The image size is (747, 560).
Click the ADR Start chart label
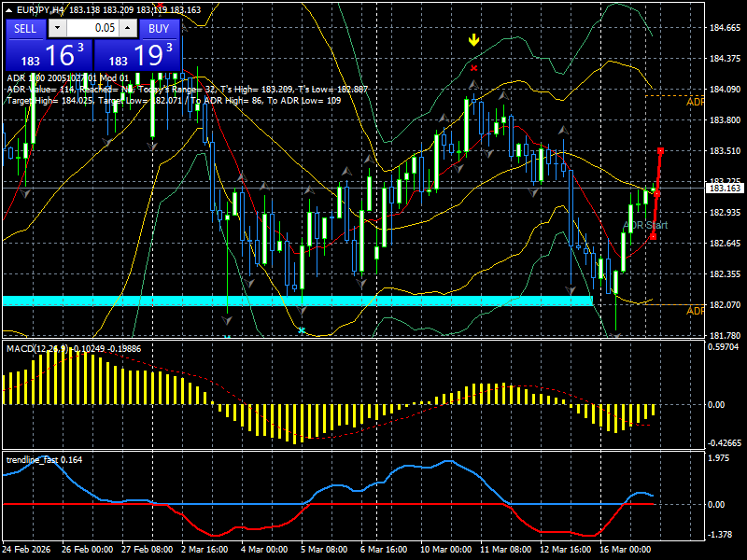(x=645, y=225)
